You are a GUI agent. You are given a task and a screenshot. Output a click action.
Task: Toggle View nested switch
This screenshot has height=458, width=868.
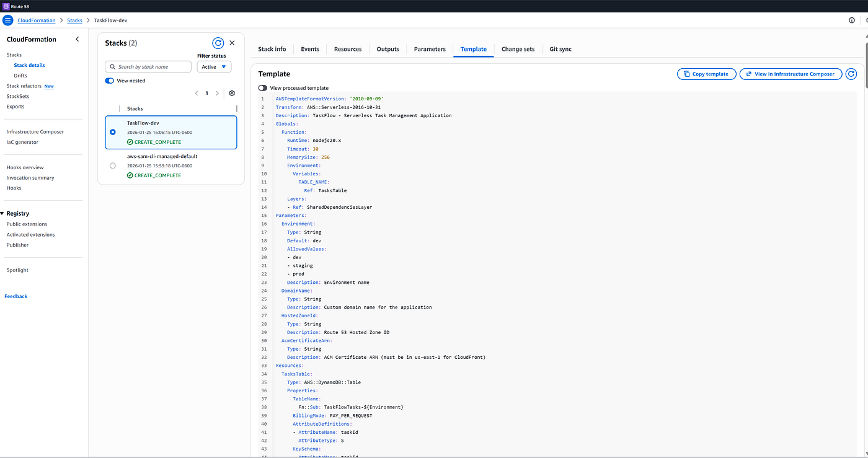[110, 81]
